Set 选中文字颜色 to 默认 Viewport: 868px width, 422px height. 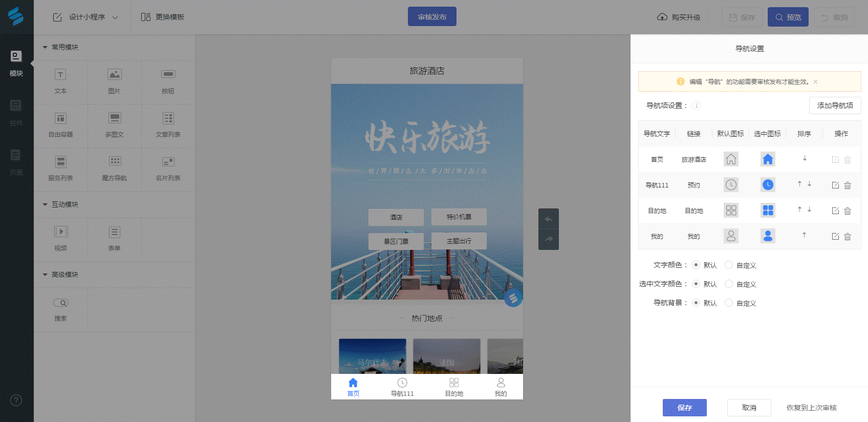pos(696,284)
